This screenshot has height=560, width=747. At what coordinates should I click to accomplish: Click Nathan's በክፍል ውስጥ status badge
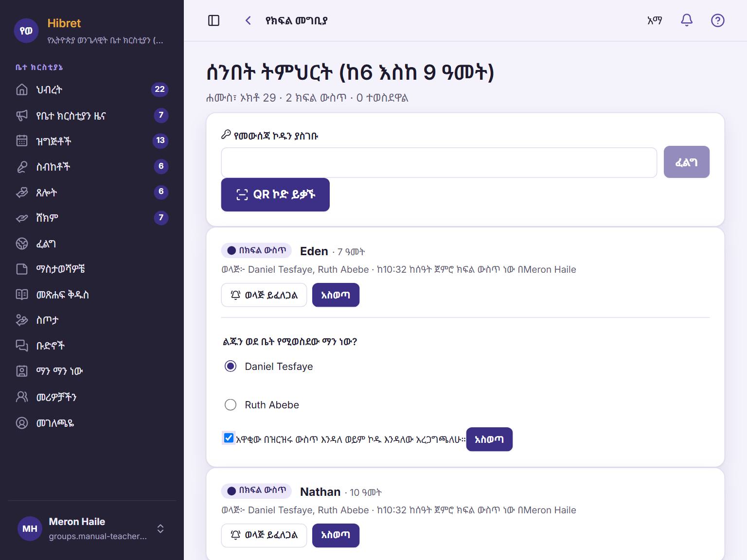[256, 490]
